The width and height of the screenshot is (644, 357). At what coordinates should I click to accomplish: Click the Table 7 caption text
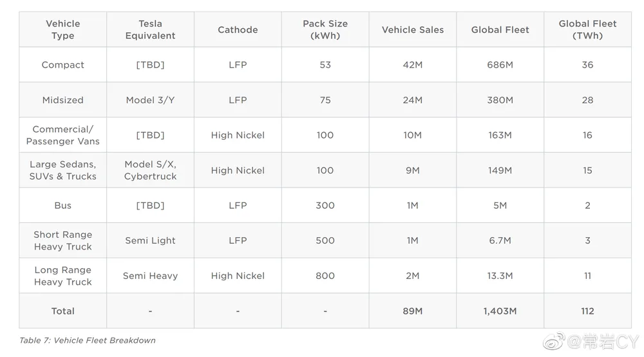pos(88,340)
